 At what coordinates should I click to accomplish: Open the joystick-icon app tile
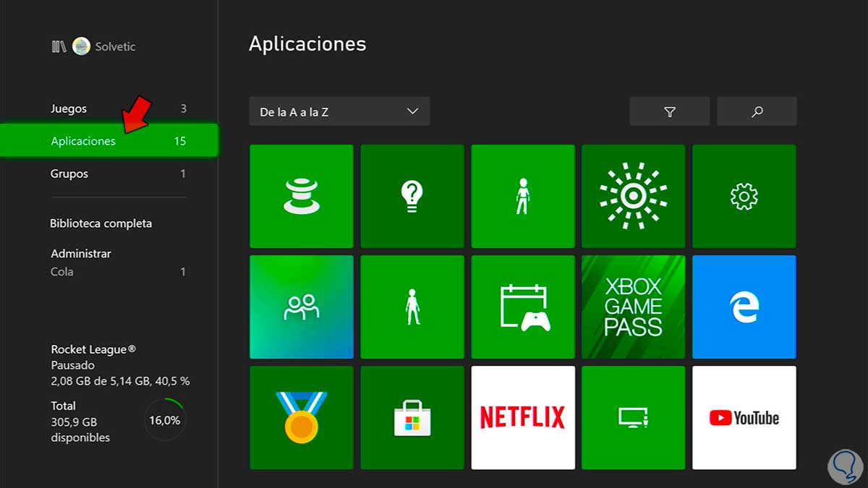pyautogui.click(x=302, y=196)
